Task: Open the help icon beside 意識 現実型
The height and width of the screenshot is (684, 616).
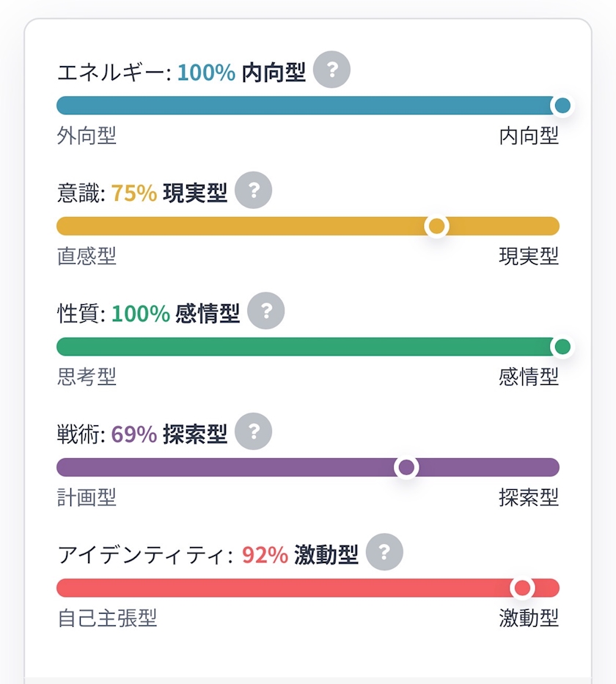Action: click(x=254, y=190)
